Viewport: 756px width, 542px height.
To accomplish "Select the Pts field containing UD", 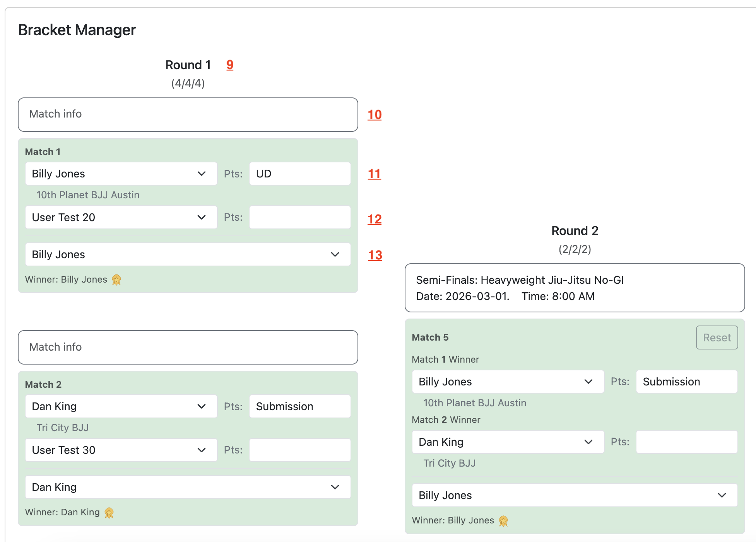I will (x=299, y=174).
